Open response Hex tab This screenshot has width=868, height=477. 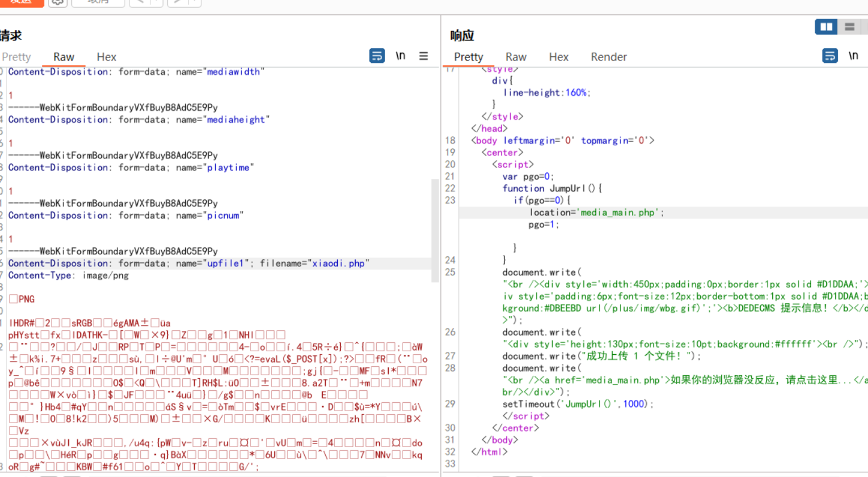558,57
